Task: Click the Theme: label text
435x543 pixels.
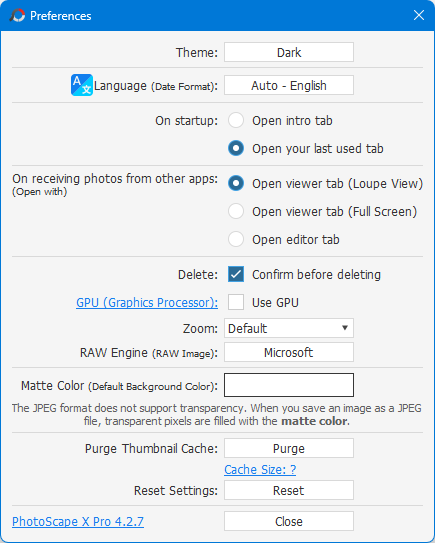Action: [x=197, y=53]
